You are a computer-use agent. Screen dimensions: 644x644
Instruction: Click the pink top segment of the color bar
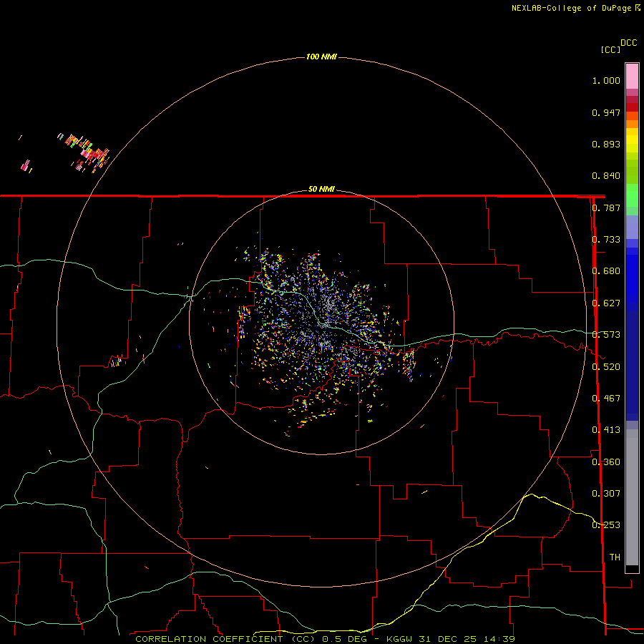coord(632,76)
